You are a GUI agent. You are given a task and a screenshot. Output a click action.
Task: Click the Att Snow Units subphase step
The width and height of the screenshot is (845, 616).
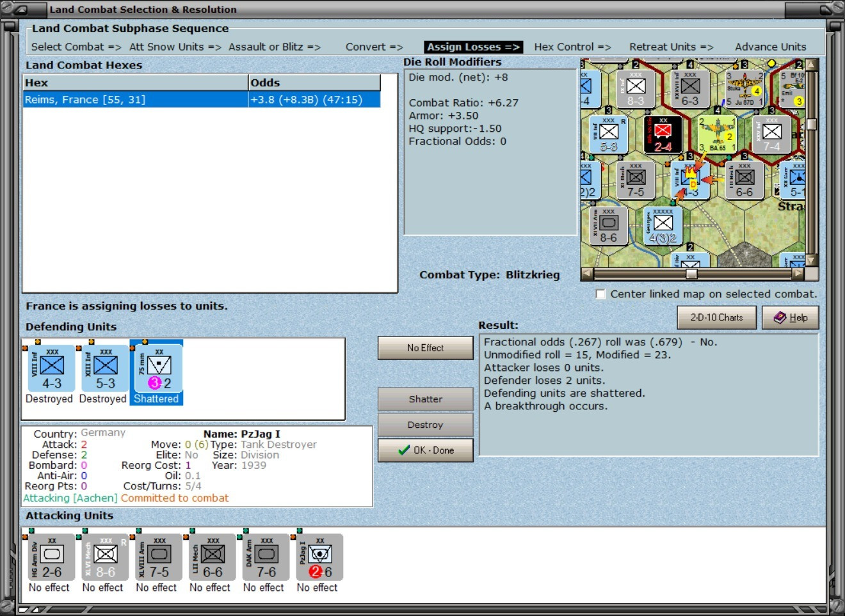click(175, 47)
